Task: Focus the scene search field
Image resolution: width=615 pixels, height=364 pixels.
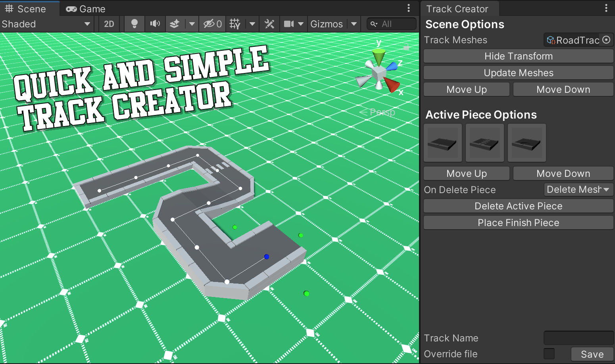Action: (391, 24)
